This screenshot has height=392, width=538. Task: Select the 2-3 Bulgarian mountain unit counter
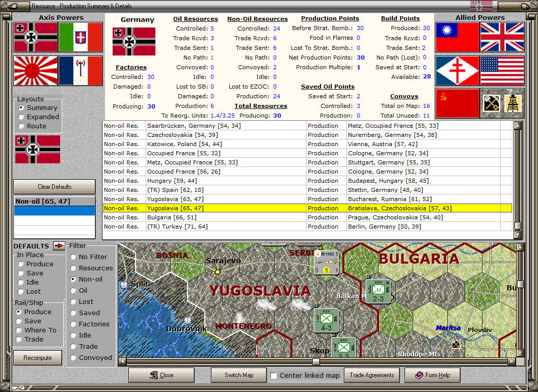(378, 291)
